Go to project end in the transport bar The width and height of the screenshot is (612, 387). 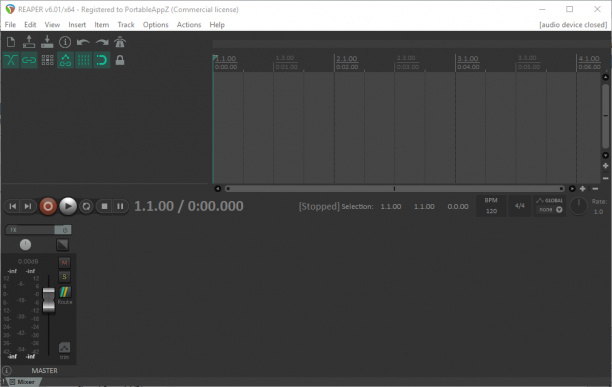point(28,206)
